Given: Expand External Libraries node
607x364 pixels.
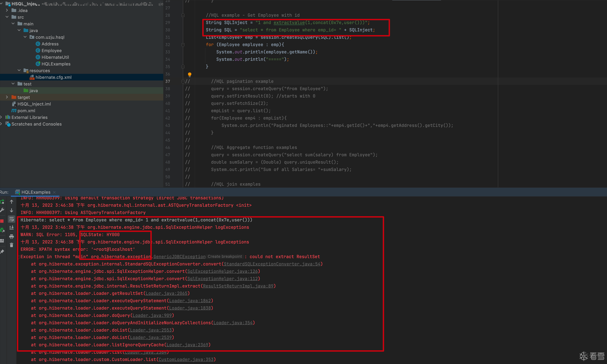Looking at the screenshot, I should (1, 117).
